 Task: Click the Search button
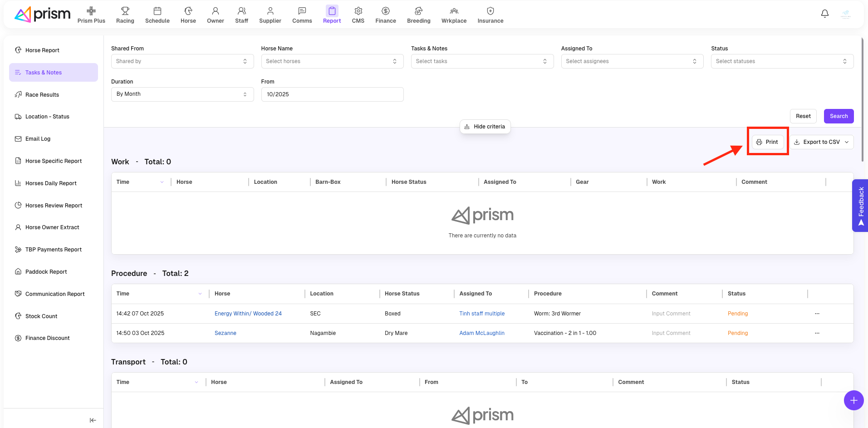click(x=838, y=116)
